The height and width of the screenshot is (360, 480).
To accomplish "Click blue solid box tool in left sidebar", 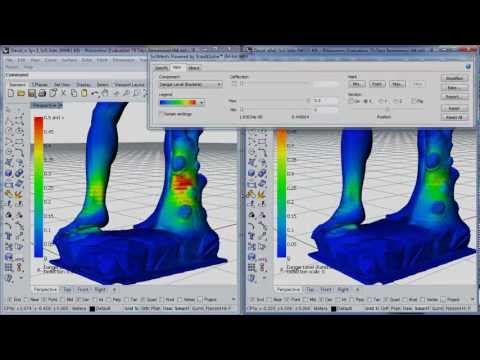I will (9, 173).
